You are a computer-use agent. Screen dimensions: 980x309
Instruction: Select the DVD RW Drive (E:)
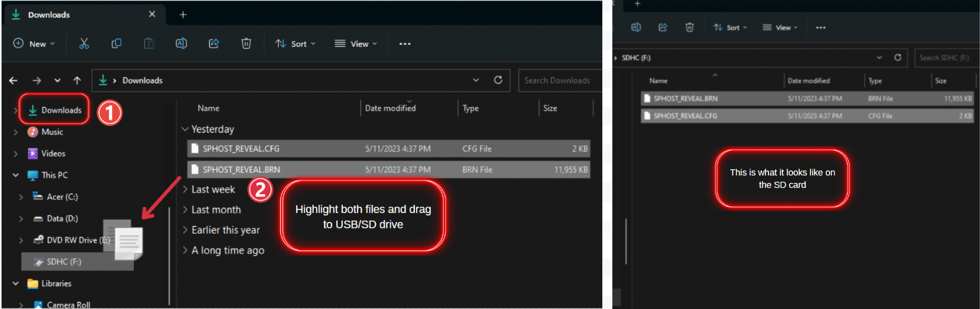pos(72,240)
